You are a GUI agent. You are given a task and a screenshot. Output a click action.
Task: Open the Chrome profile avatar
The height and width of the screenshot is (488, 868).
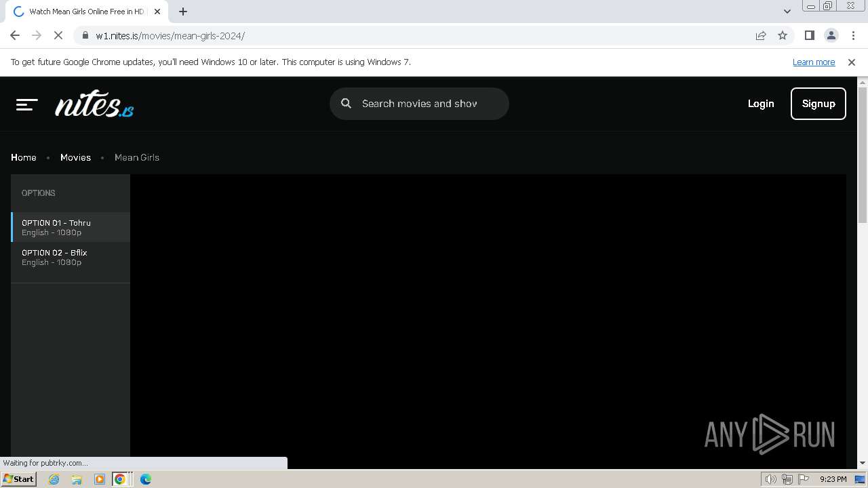coord(831,35)
